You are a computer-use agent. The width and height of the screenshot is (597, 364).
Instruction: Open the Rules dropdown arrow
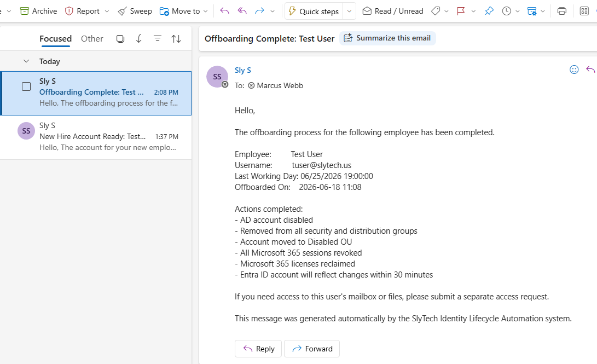543,11
